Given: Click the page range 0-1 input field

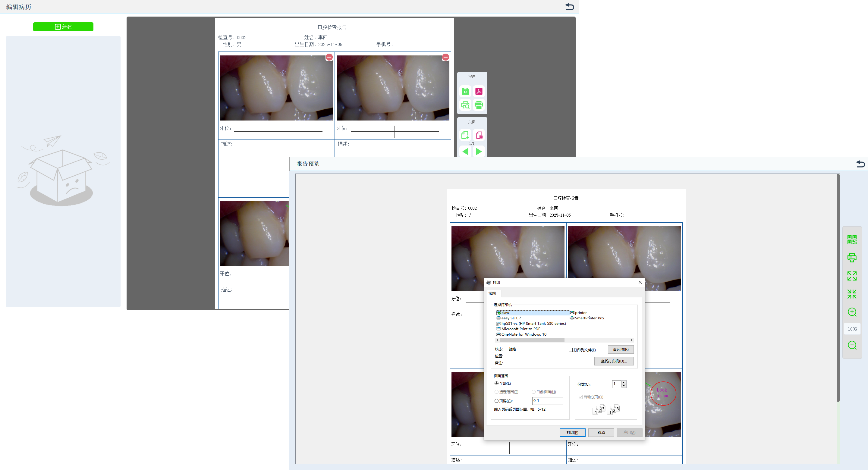Looking at the screenshot, I should tap(547, 401).
